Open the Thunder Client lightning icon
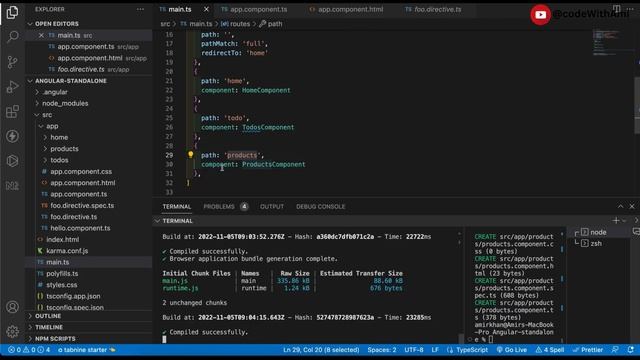640x360 pixels. tap(12, 136)
